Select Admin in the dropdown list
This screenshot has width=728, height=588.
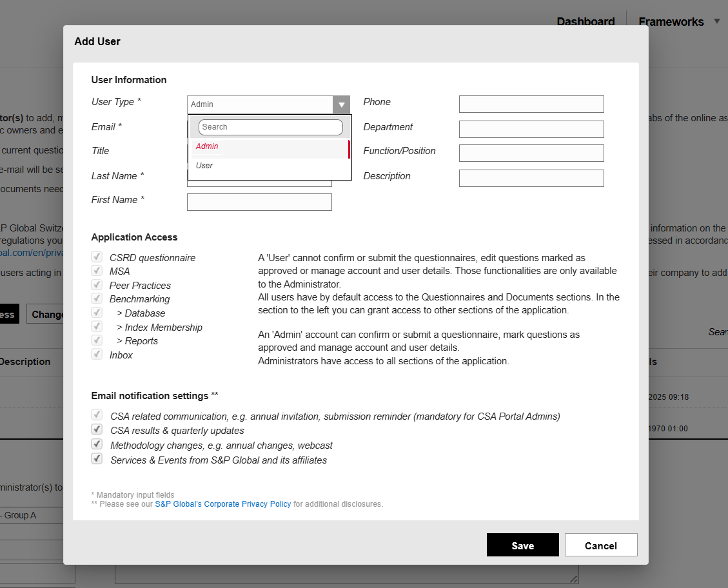click(x=270, y=149)
